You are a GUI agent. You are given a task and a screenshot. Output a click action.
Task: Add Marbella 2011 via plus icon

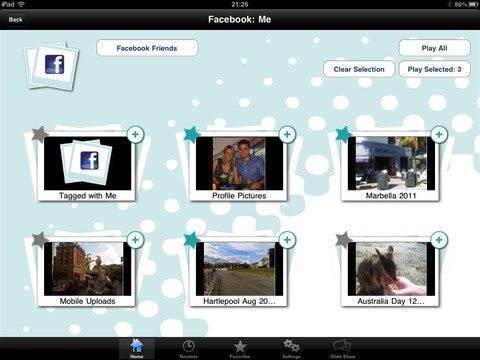pyautogui.click(x=439, y=135)
